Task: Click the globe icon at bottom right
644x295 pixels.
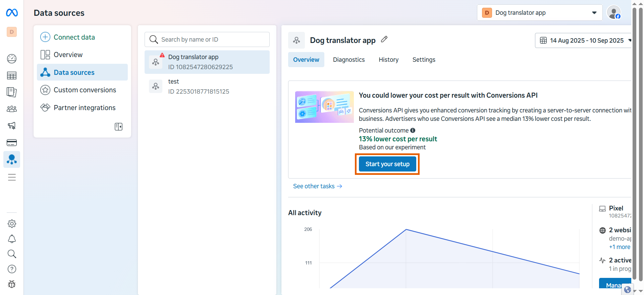Action: coord(628,289)
